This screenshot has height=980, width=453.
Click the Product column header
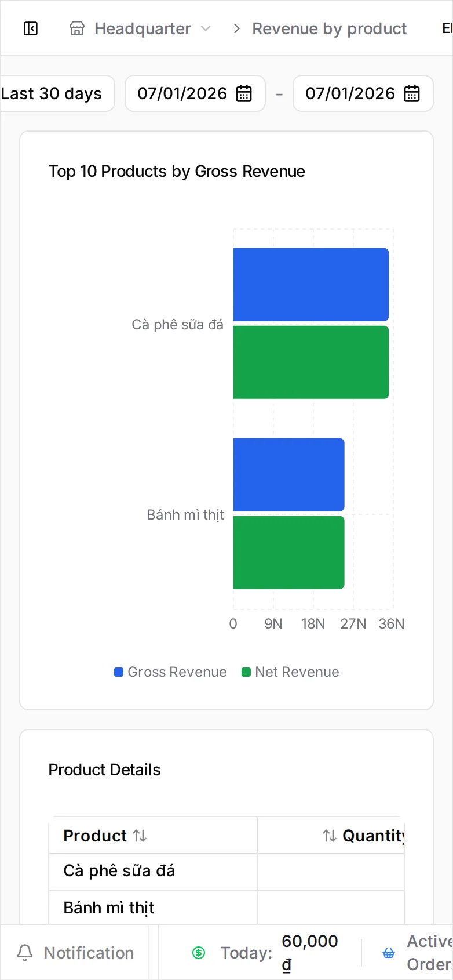click(153, 836)
